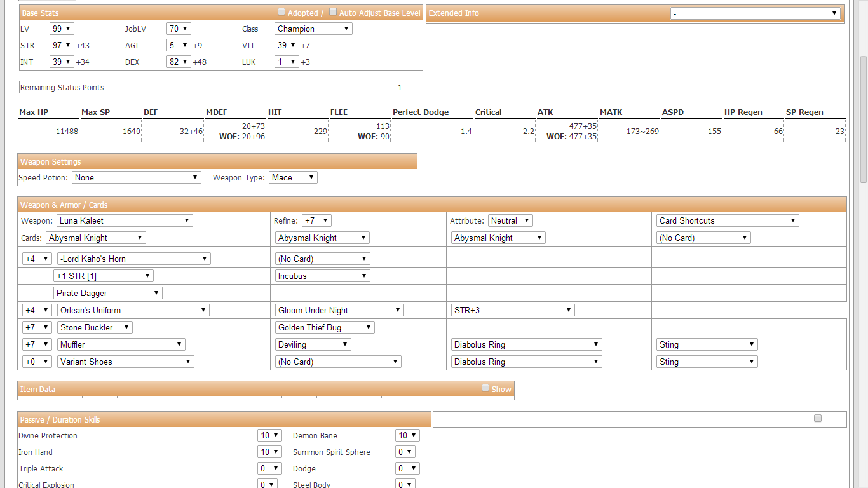Open the JobLV dropdown showing 70
This screenshot has height=488, width=868.
pyautogui.click(x=178, y=28)
